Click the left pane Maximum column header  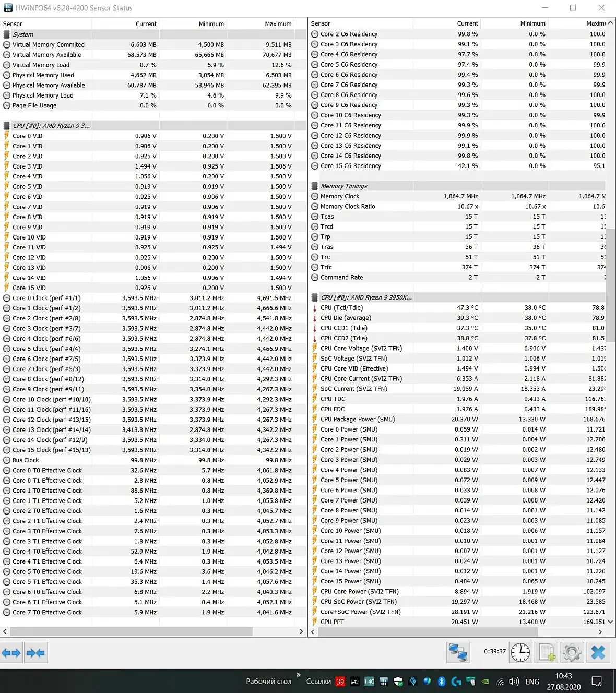(260, 24)
